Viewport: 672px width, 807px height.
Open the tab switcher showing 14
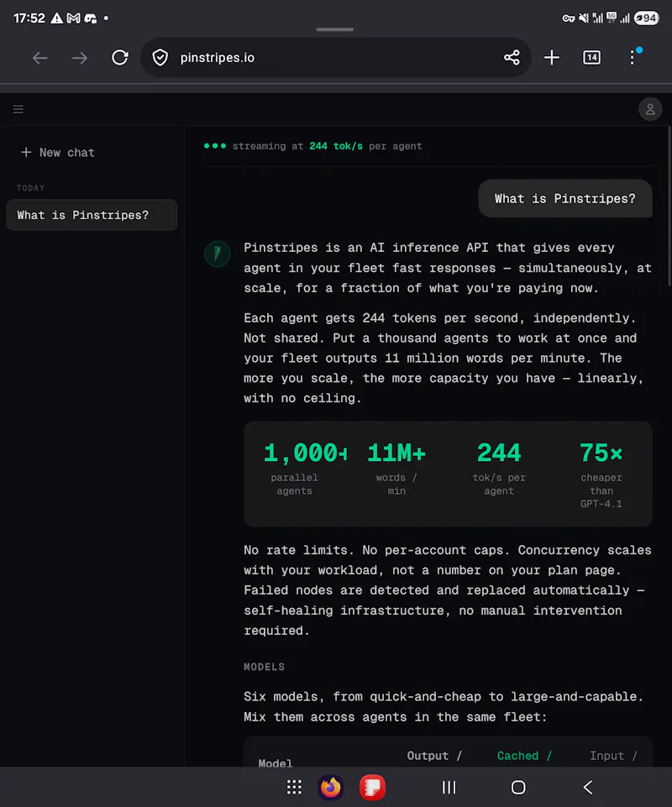tap(591, 58)
